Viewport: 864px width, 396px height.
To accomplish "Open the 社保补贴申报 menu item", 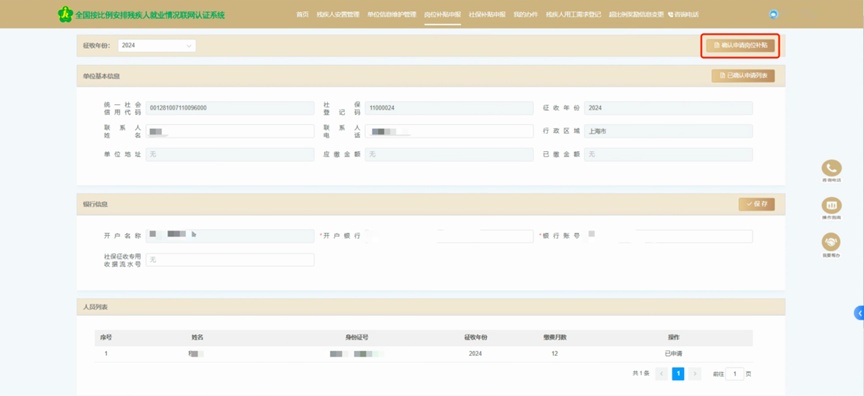I will coord(487,14).
